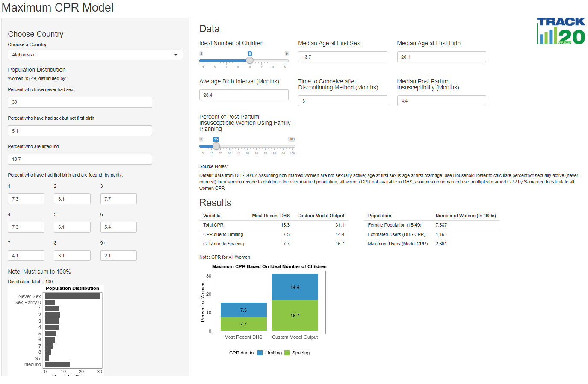Click the Percent never had sex field
588x384 pixels.
click(x=80, y=102)
